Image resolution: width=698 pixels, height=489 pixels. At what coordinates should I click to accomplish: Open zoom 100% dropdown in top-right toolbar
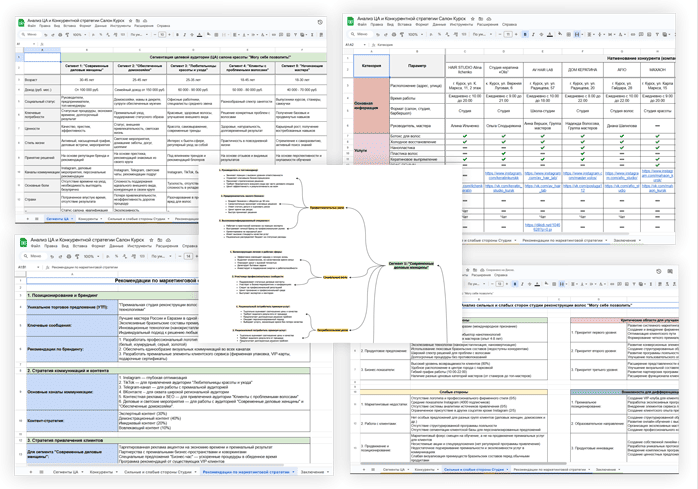pos(415,34)
